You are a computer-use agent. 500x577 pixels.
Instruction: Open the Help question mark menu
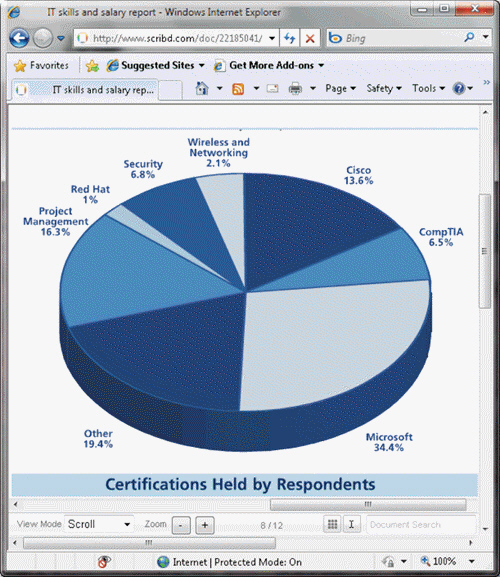coord(463,89)
